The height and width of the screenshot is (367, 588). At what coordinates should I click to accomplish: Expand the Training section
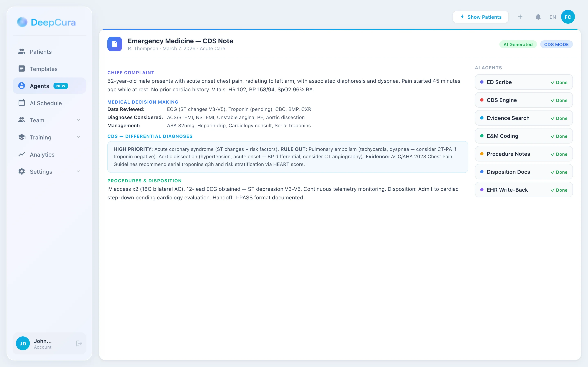tap(78, 137)
